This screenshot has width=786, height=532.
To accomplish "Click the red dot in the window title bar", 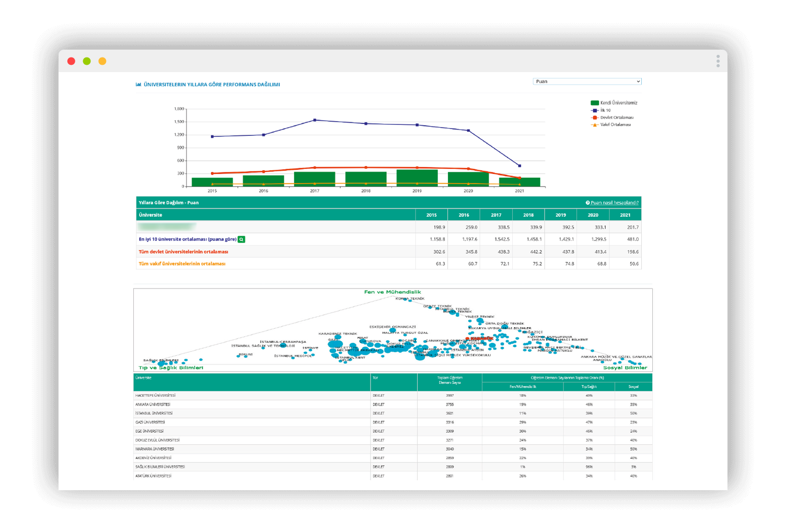I will coord(72,61).
